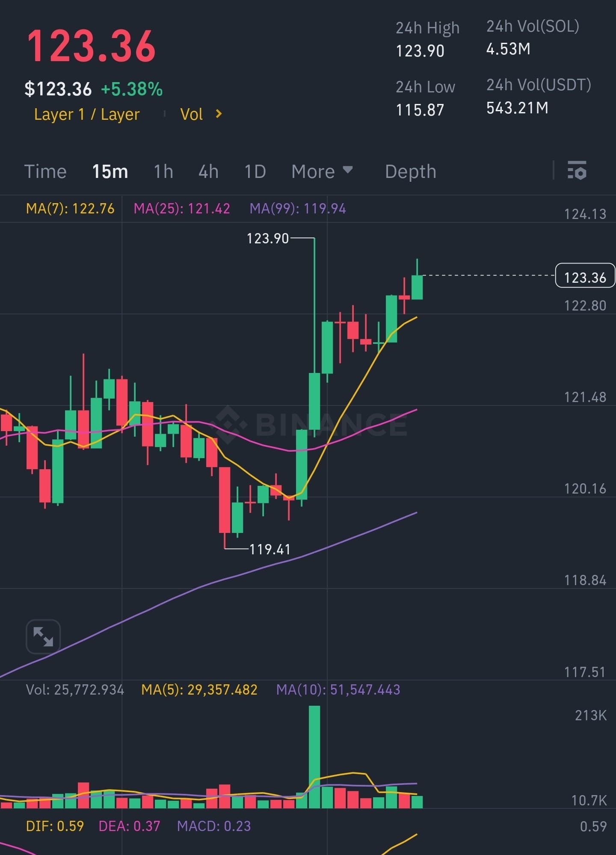Tap the 123.90 high price label
The width and height of the screenshot is (616, 855).
pos(268,238)
